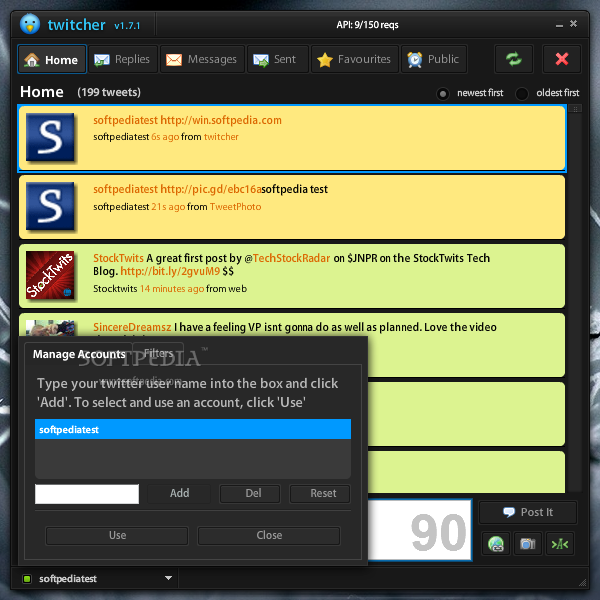Click the red X delete icon
Viewport: 600px width, 600px height.
point(562,59)
